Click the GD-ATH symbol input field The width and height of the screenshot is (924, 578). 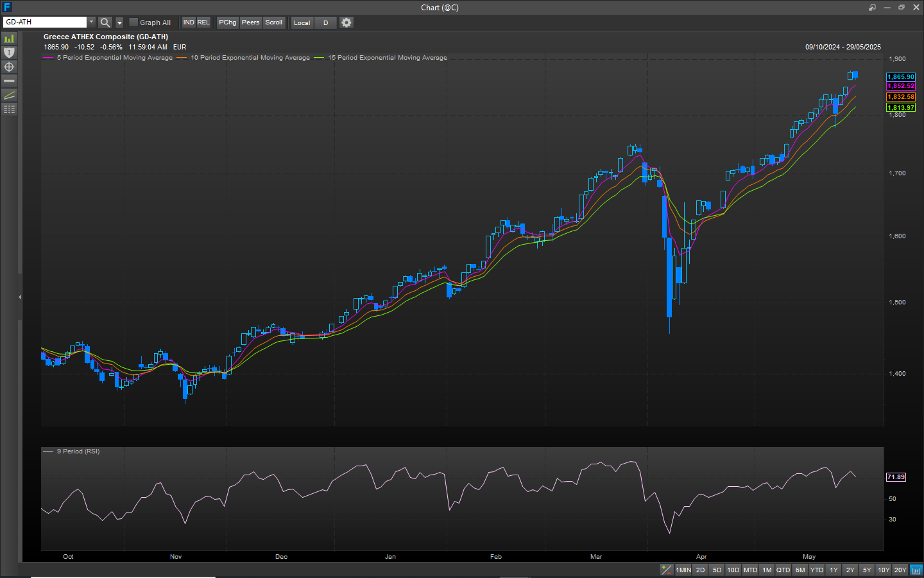pyautogui.click(x=45, y=22)
